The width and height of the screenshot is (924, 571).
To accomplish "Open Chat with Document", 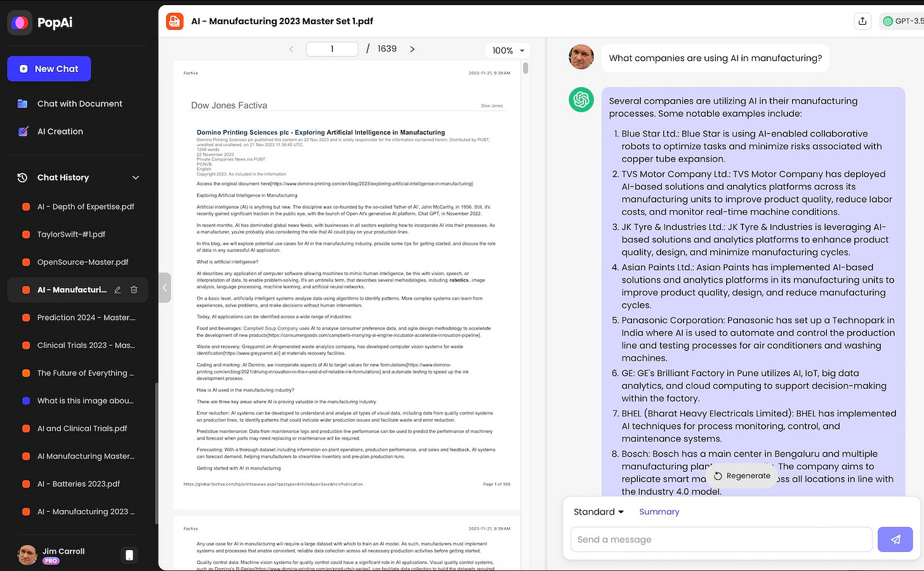I will coord(79,104).
